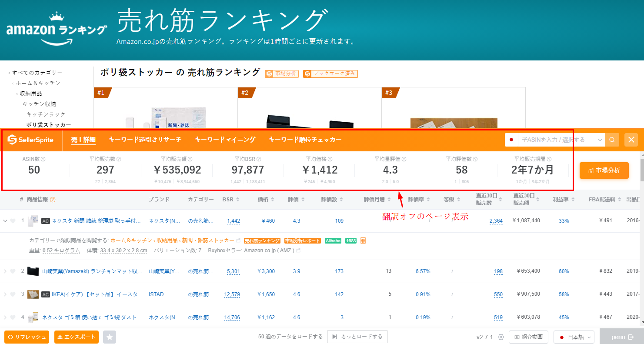Sort by the 価格 column header
The height and width of the screenshot is (344, 644).
tap(266, 200)
